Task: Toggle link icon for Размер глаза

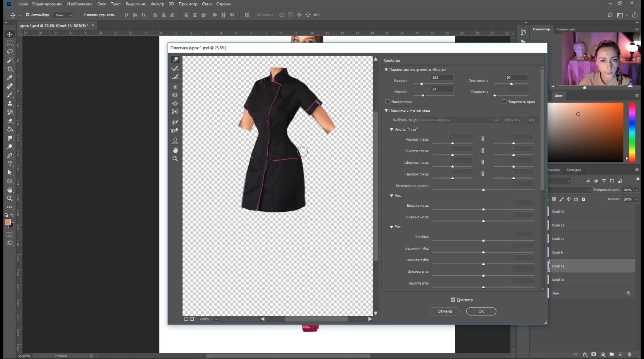Action: (x=483, y=139)
